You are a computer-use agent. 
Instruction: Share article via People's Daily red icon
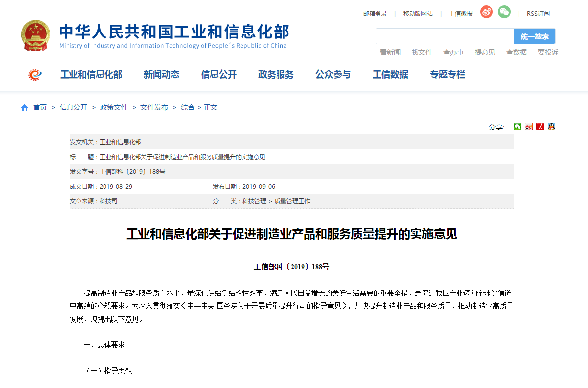(540, 127)
